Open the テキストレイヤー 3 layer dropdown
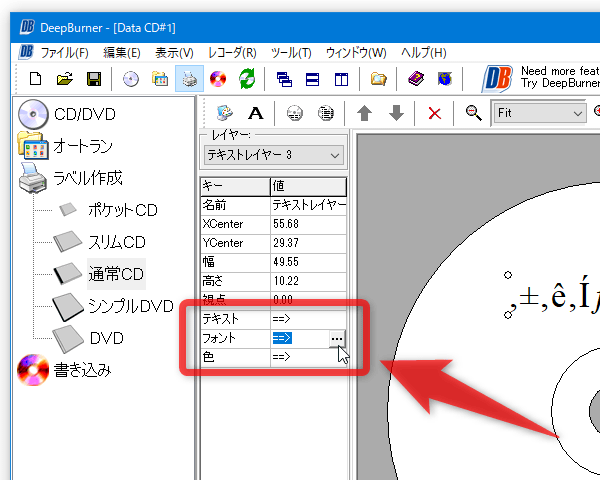The width and height of the screenshot is (600, 480). 273,155
